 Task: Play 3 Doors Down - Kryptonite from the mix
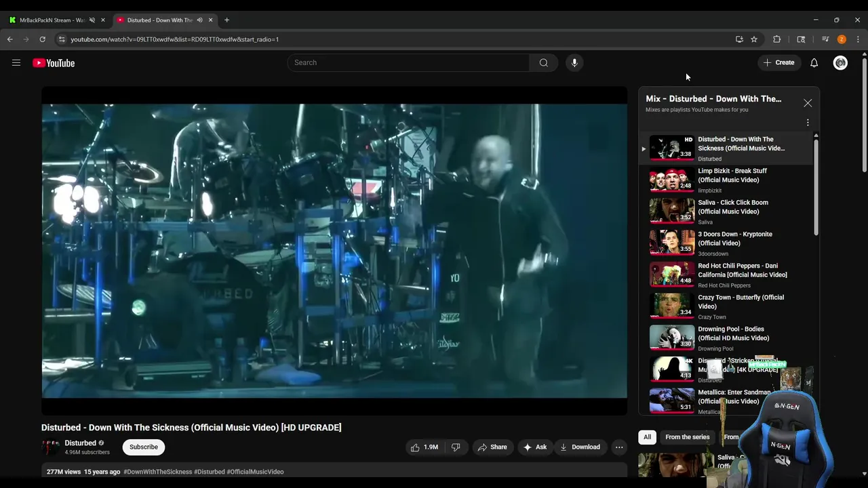click(x=726, y=243)
